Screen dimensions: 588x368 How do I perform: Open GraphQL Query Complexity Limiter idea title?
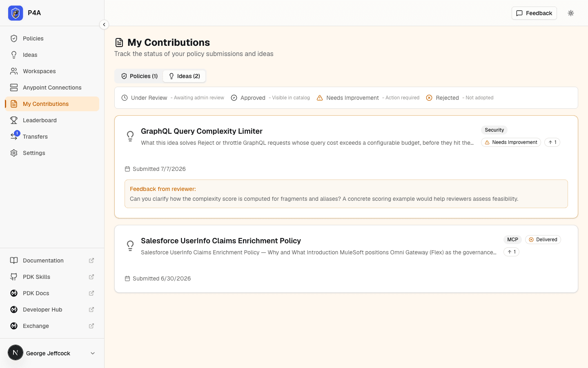click(202, 131)
